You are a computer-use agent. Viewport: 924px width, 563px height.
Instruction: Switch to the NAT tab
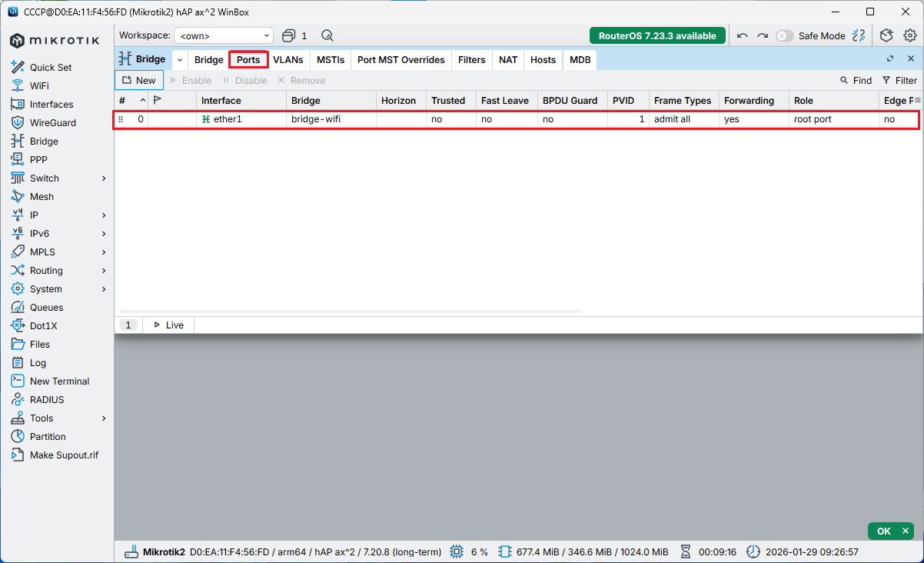[x=508, y=60]
